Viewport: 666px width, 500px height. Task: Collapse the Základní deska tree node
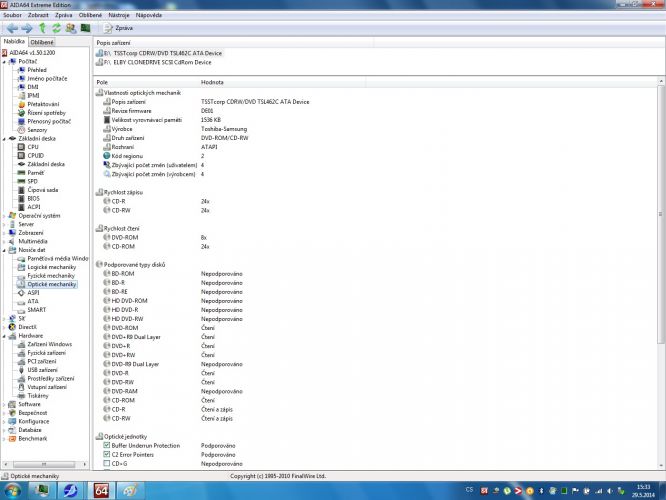[x=4, y=138]
